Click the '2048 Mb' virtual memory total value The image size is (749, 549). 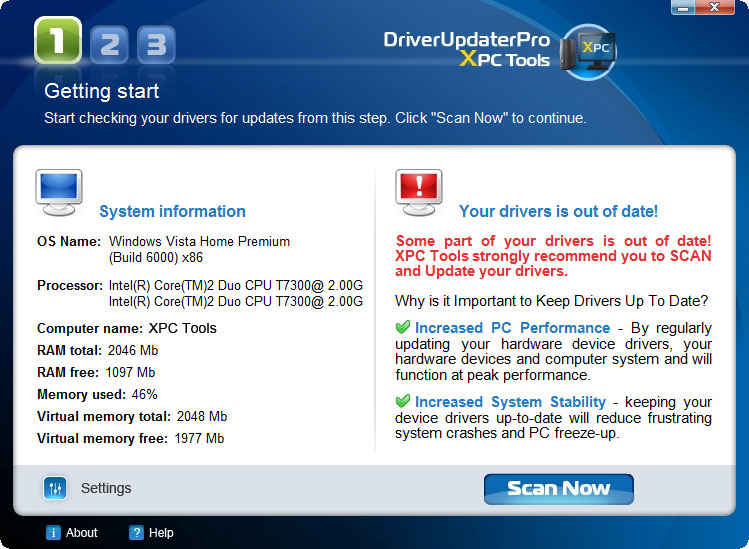coord(202,416)
